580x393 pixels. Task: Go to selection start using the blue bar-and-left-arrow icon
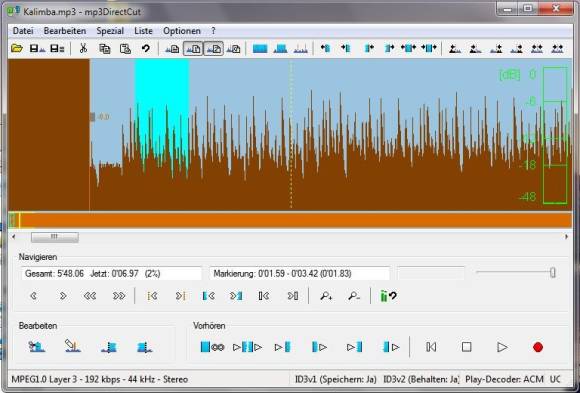pyautogui.click(x=209, y=296)
